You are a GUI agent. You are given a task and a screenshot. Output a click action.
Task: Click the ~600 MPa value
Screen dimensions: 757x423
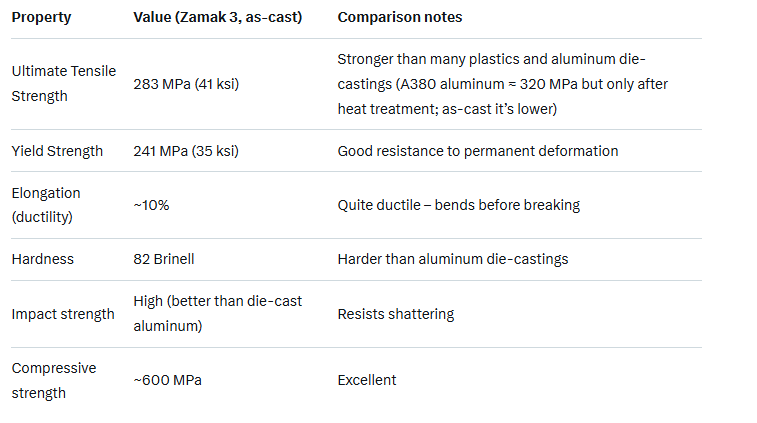[x=167, y=380]
